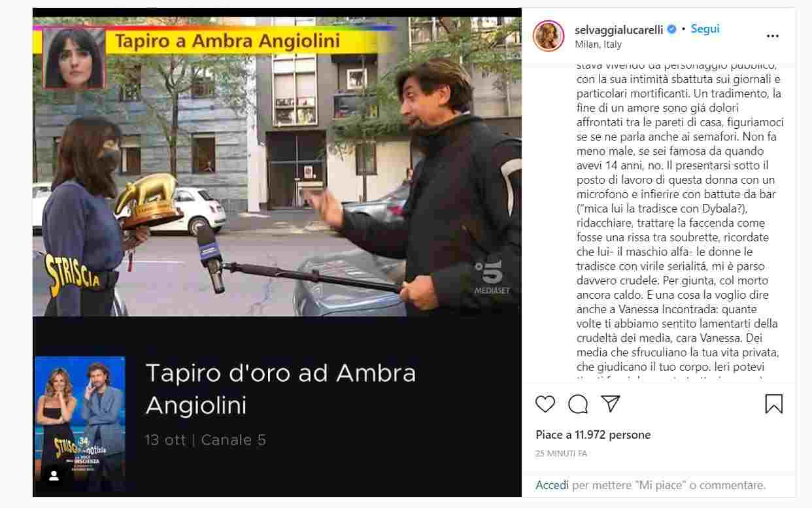Screen dimensions: 812x508
Task: Click the 25 MINUTI FA timestamp
Action: [561, 453]
